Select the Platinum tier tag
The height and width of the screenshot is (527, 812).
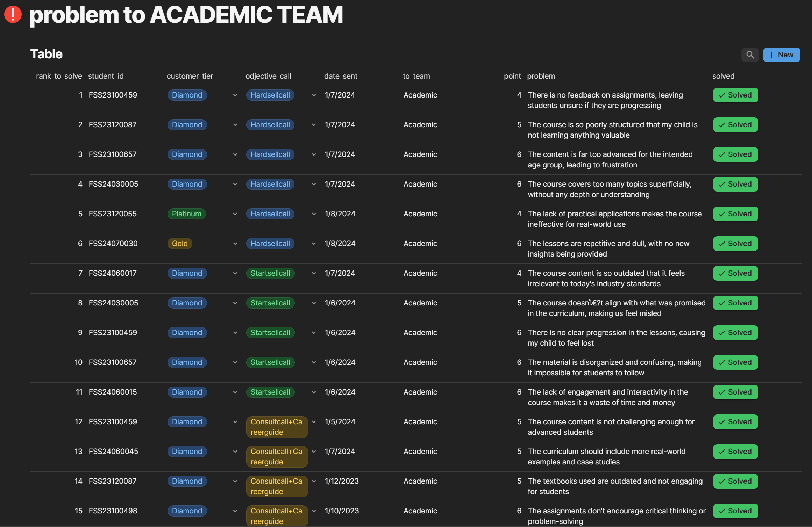pos(186,214)
